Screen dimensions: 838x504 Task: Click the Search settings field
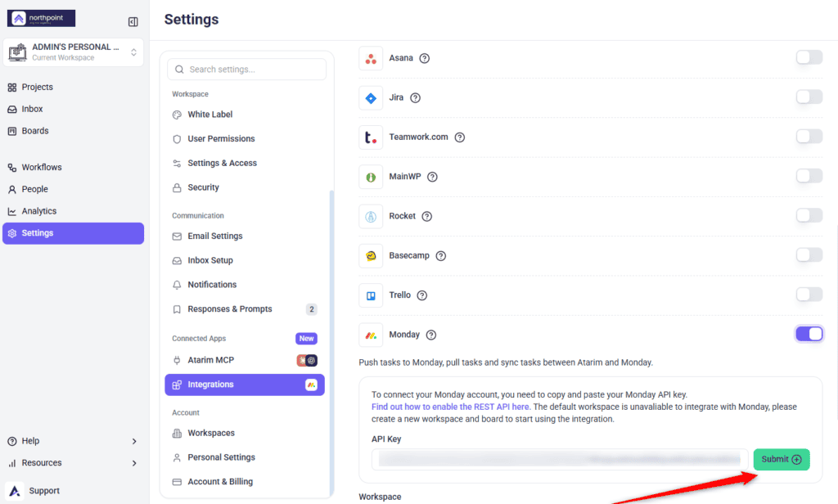tap(246, 70)
